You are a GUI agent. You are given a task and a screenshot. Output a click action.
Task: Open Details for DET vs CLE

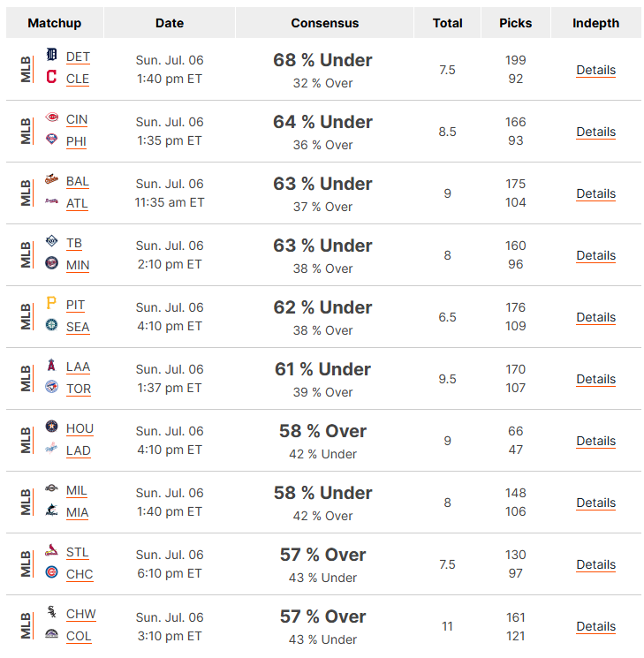[x=595, y=70]
